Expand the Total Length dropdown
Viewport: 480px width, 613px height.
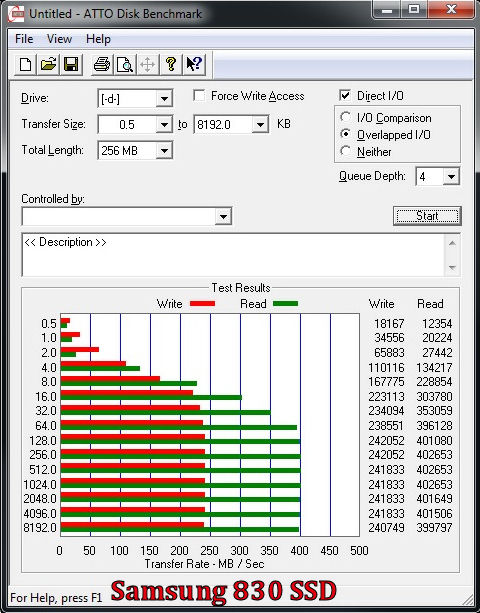click(164, 151)
